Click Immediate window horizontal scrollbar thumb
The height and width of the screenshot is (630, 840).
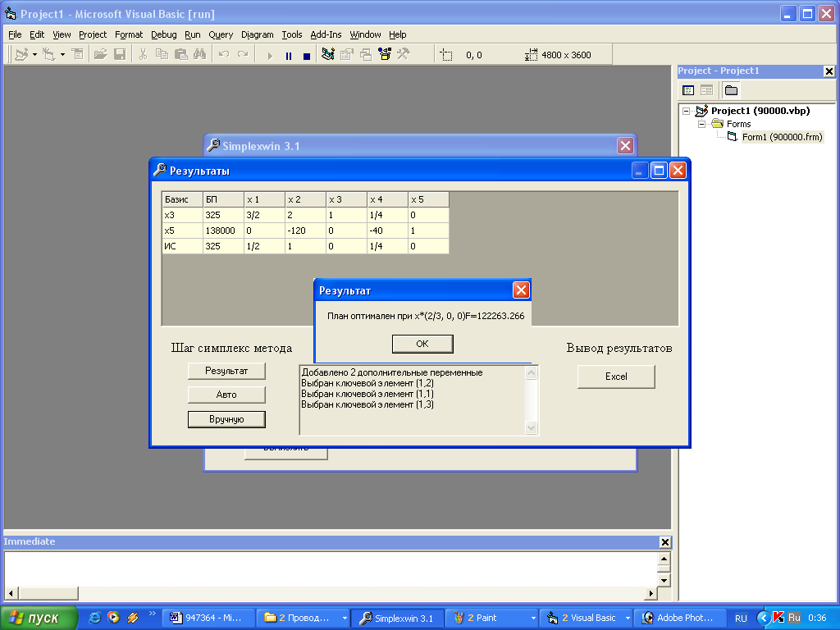48,593
